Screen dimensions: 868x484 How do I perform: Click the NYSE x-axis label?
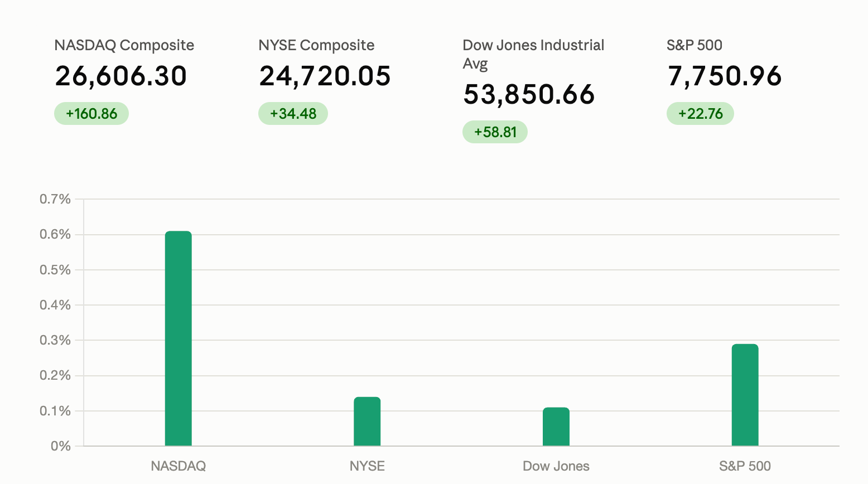[x=367, y=466]
